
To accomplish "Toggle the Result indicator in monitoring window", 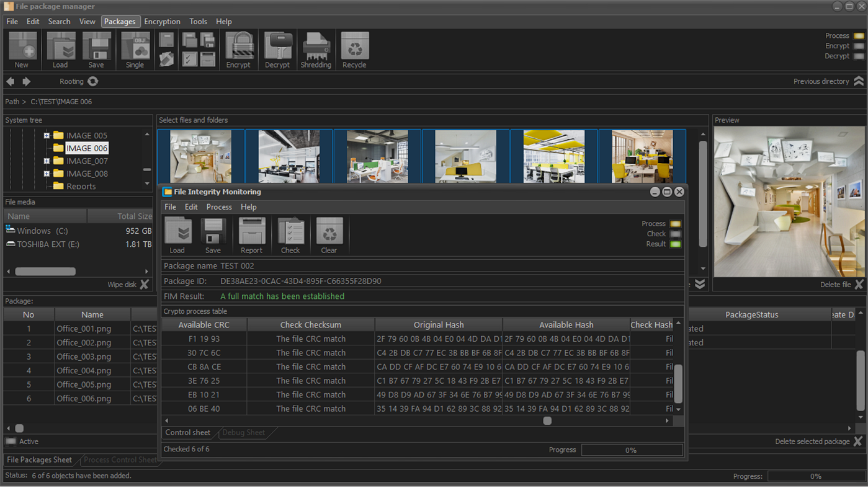I will (675, 244).
